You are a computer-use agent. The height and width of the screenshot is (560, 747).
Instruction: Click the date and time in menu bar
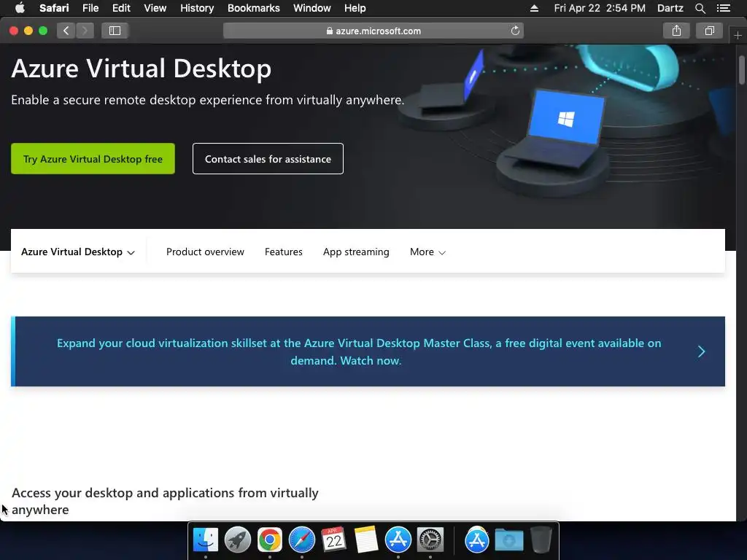(x=600, y=8)
